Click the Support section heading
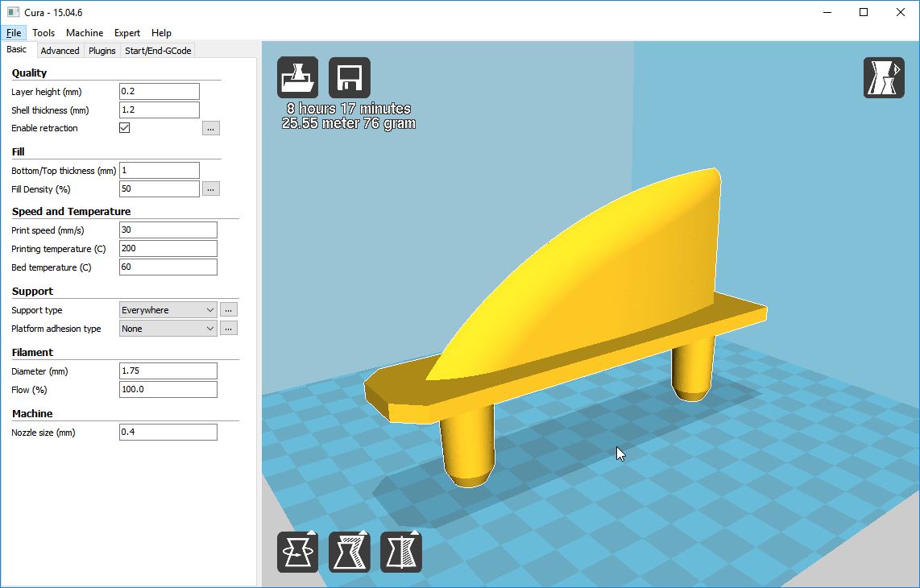Viewport: 920px width, 588px height. (x=32, y=291)
